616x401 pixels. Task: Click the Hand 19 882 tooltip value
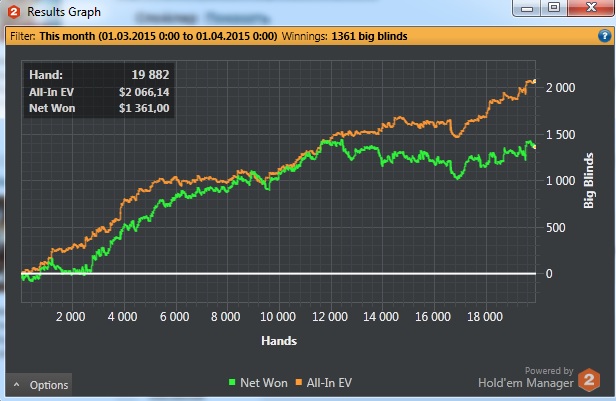[x=150, y=75]
